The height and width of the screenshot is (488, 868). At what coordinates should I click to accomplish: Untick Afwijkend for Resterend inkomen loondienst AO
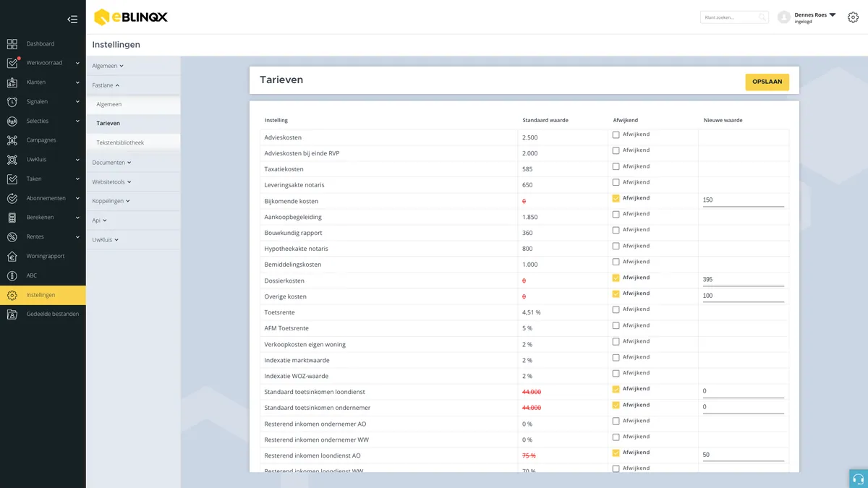[616, 453]
